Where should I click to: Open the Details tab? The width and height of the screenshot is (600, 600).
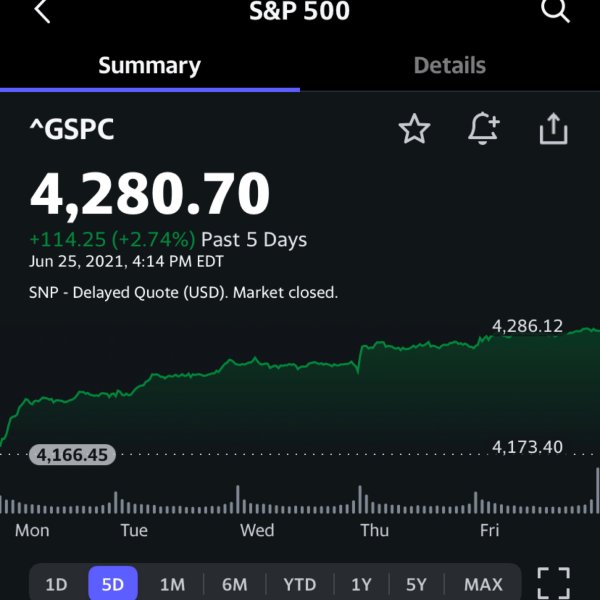coord(450,65)
